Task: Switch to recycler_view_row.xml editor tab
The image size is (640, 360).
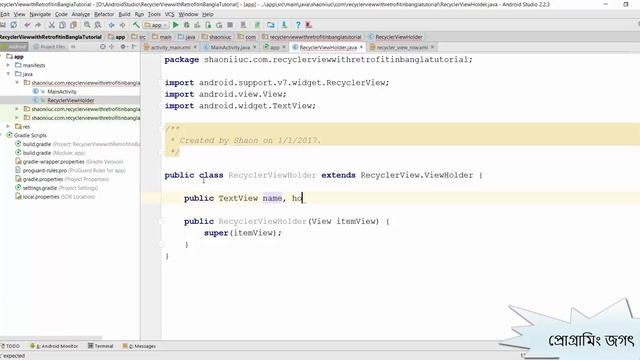Action: pos(402,47)
